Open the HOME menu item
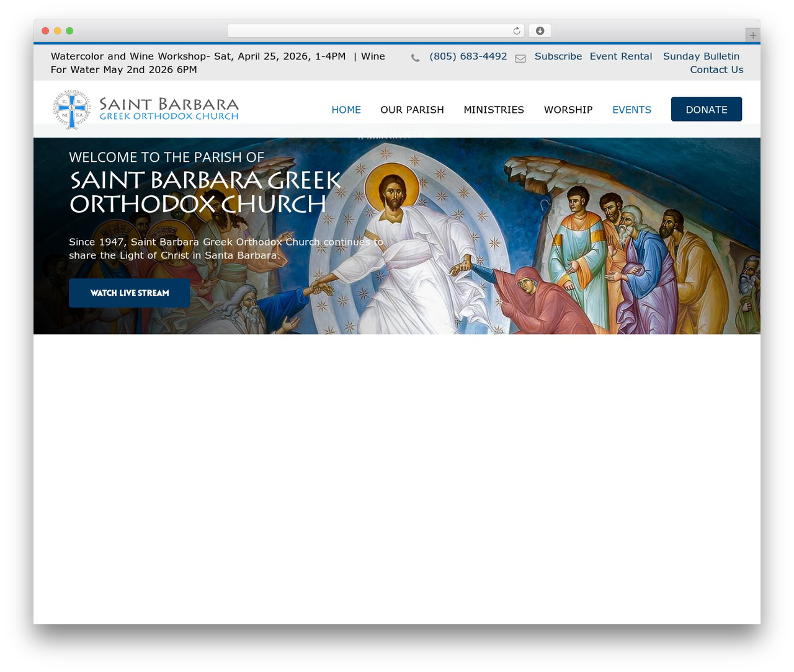Screen dimensions: 794x672 click(346, 110)
